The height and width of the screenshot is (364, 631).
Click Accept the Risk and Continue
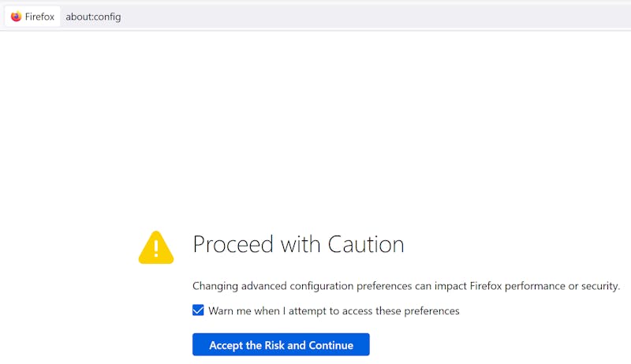pos(281,344)
